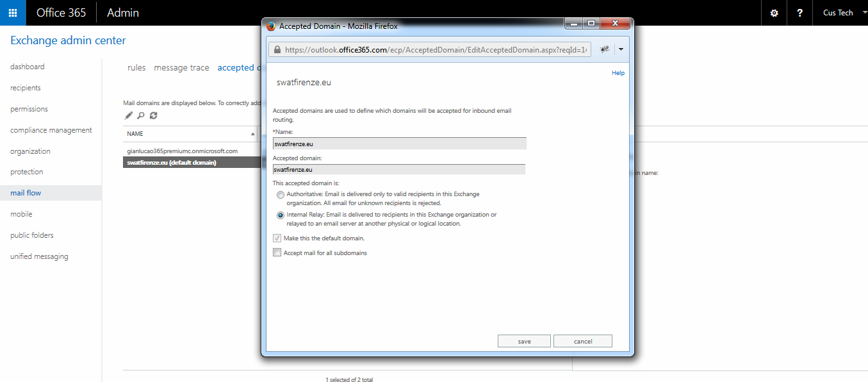Image resolution: width=868 pixels, height=382 pixels.
Task: Select the Internal Relay domain type option
Action: (x=280, y=215)
